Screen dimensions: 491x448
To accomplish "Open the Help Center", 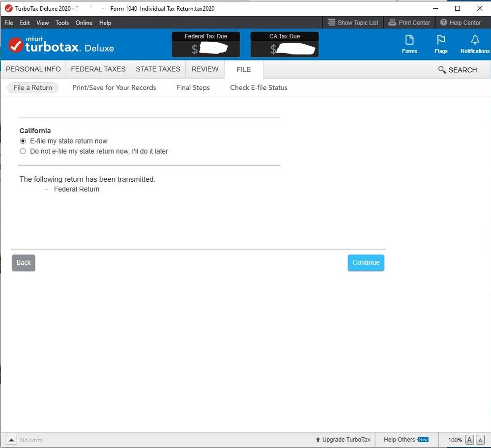I will coord(460,23).
